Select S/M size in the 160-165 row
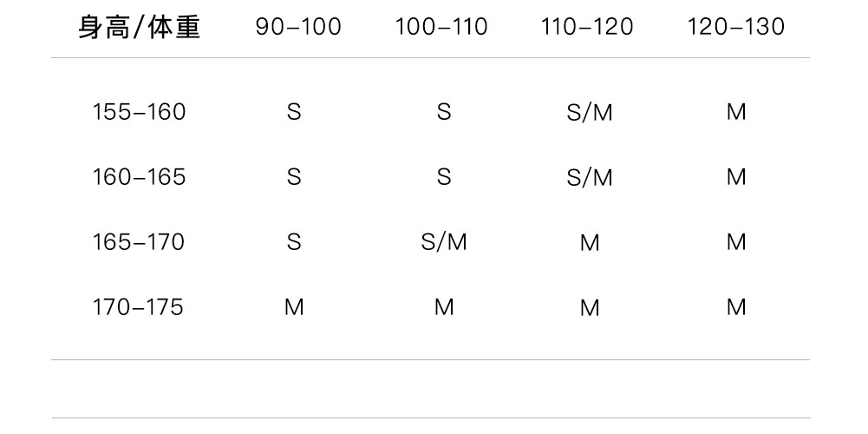 coord(590,178)
